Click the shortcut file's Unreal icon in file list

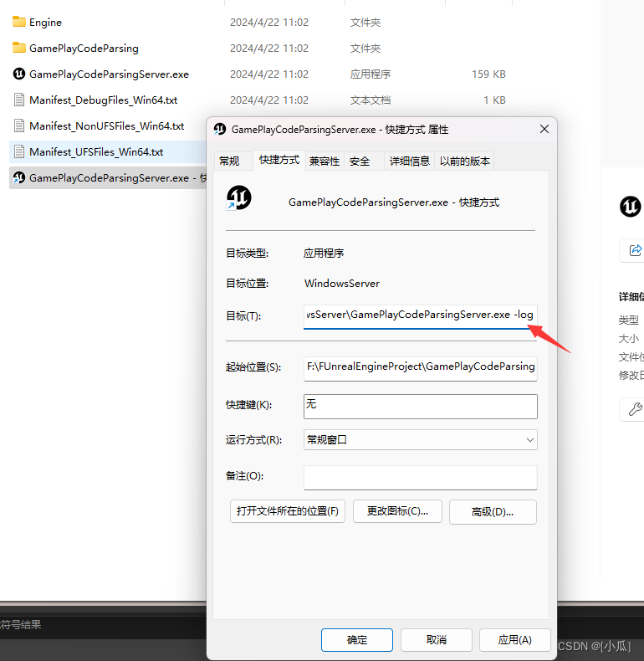click(x=19, y=177)
